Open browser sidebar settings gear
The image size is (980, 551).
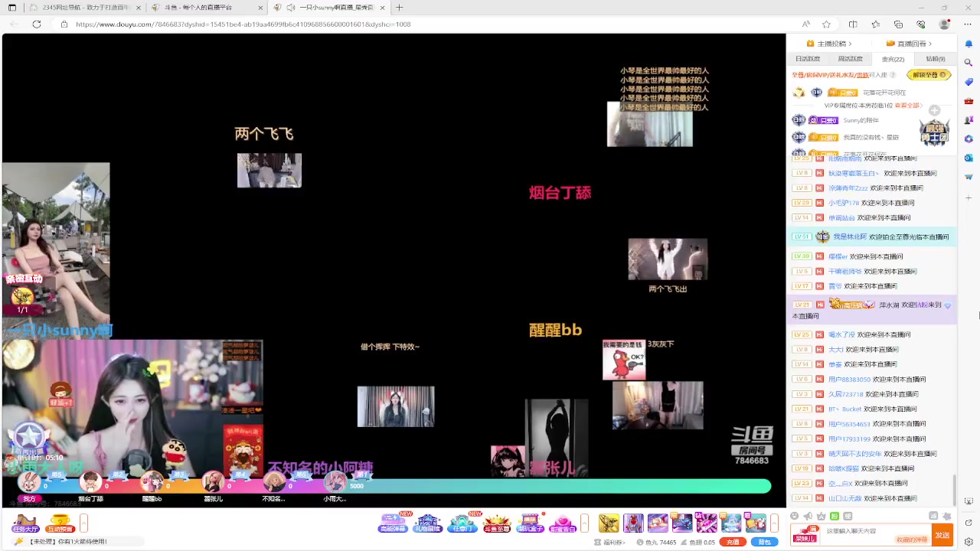pyautogui.click(x=969, y=542)
